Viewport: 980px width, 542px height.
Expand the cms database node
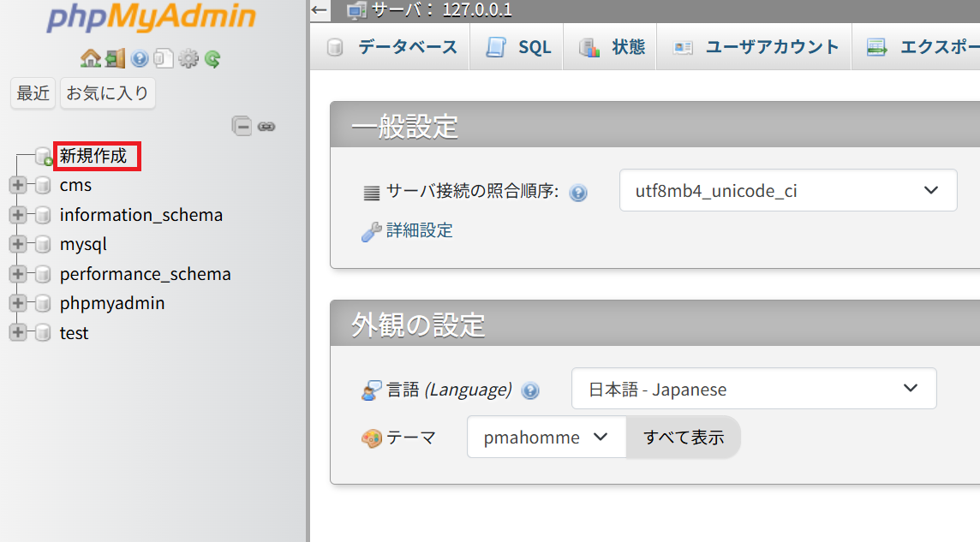17,185
